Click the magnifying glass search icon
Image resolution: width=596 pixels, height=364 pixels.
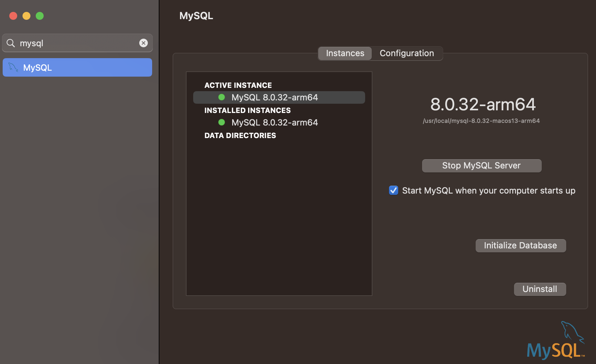11,43
